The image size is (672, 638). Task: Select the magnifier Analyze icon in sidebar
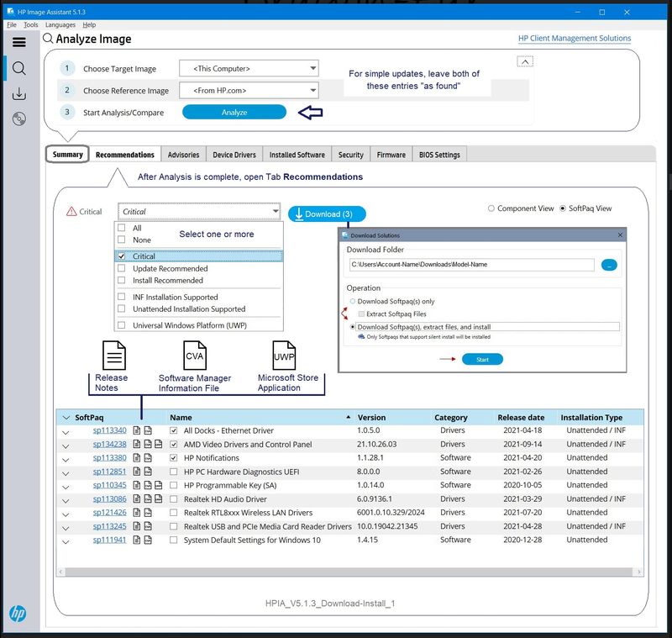pyautogui.click(x=18, y=68)
